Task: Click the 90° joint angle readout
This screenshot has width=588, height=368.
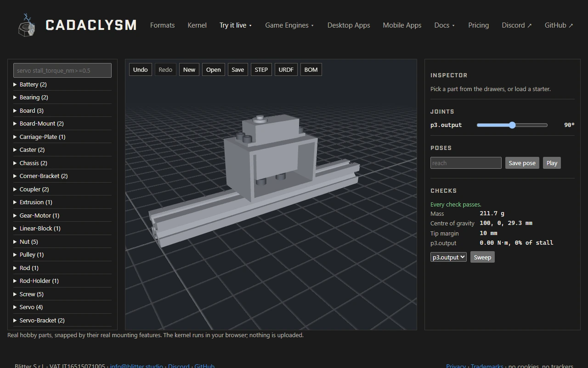Action: (569, 125)
